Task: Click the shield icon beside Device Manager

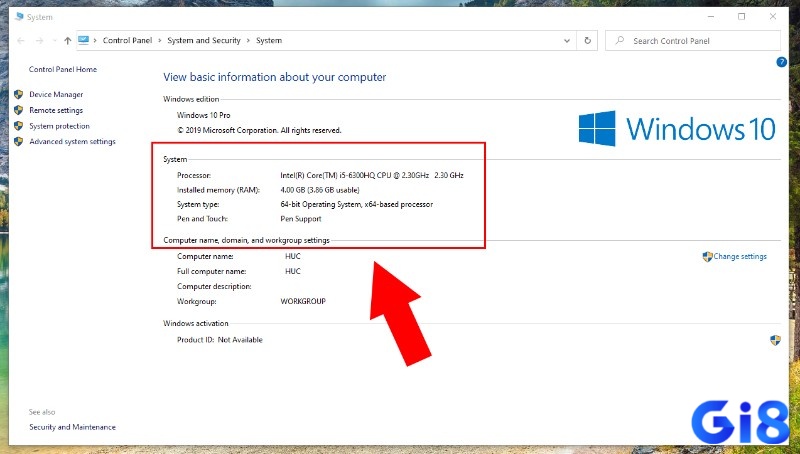Action: pyautogui.click(x=18, y=94)
